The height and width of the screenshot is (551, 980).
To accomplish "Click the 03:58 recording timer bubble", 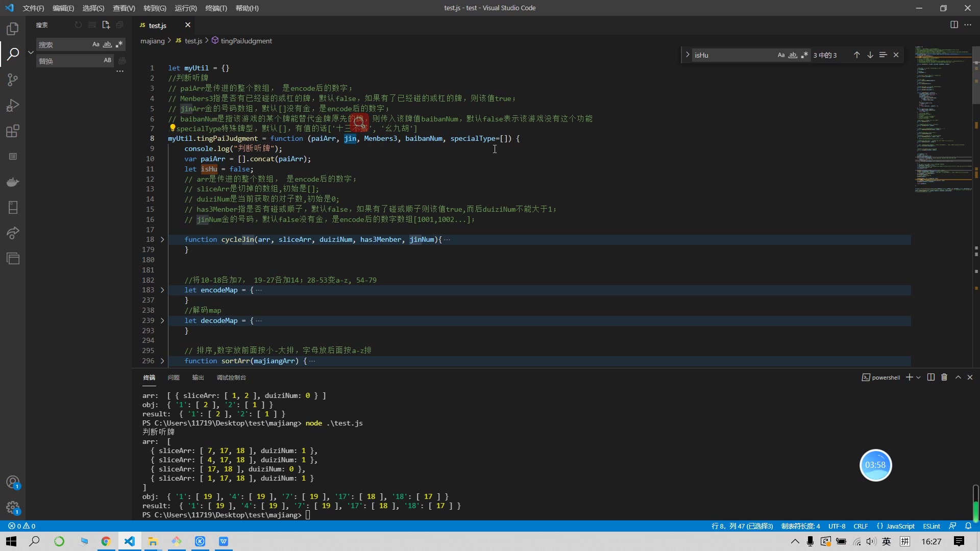I will 875,465.
